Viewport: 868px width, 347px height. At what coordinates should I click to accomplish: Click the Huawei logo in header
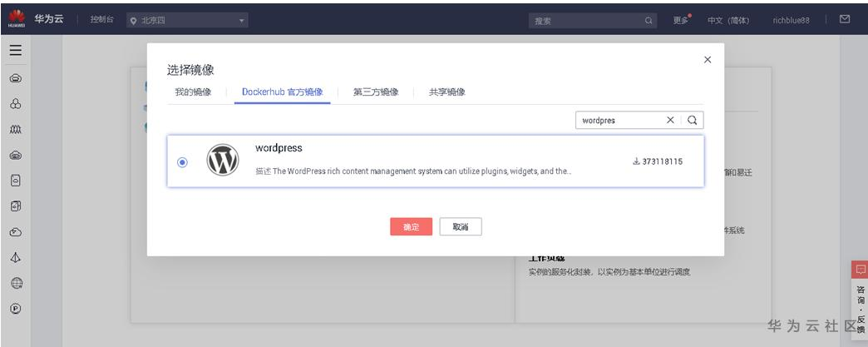(x=16, y=19)
